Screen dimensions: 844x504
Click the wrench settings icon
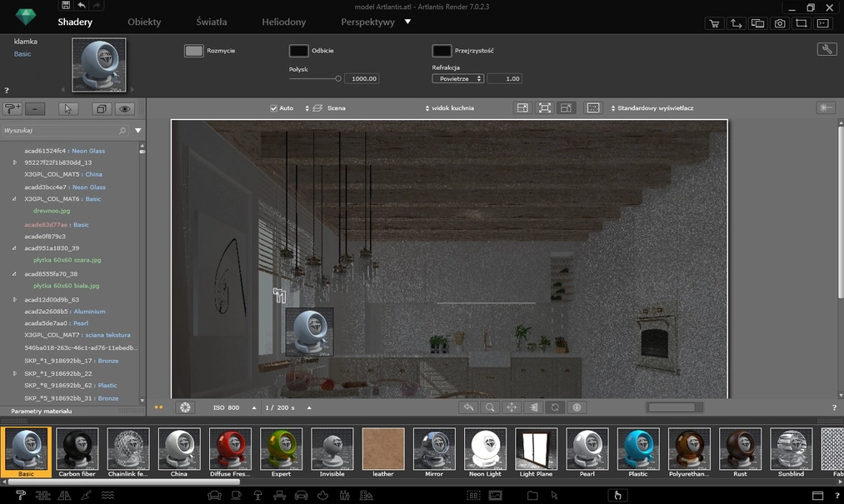827,50
